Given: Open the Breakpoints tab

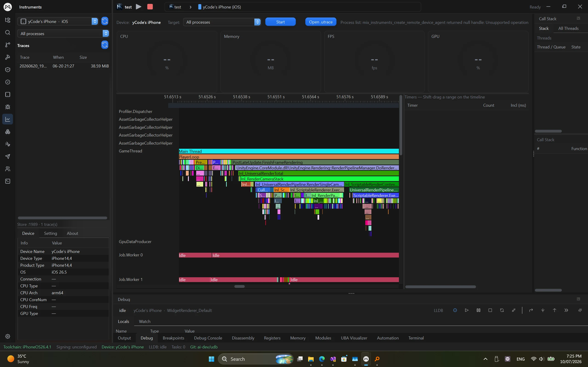Looking at the screenshot, I should [x=173, y=338].
